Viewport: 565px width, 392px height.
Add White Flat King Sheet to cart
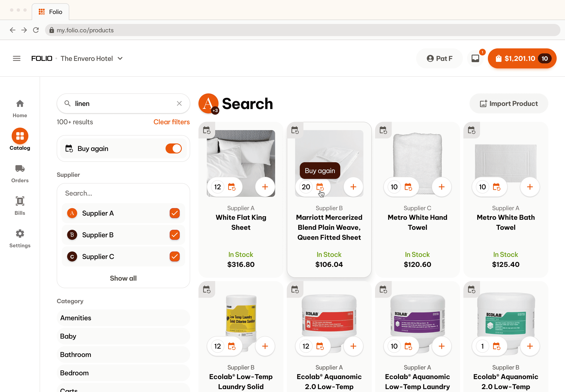click(265, 187)
